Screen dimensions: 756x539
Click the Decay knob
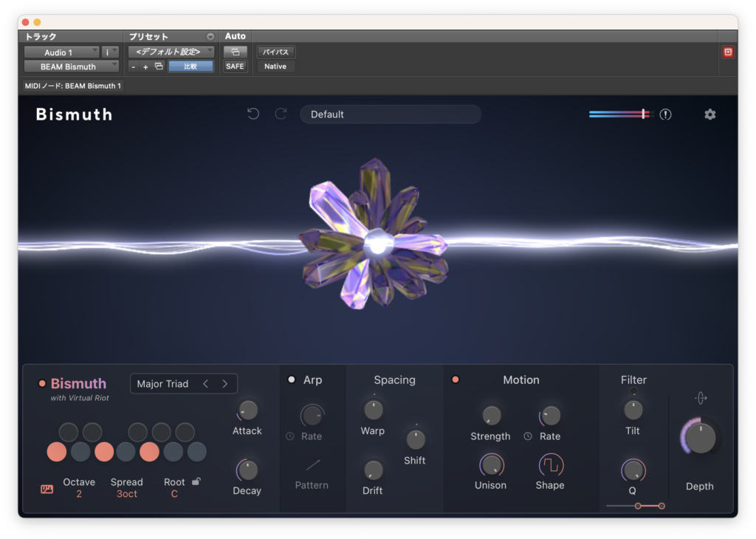[248, 470]
